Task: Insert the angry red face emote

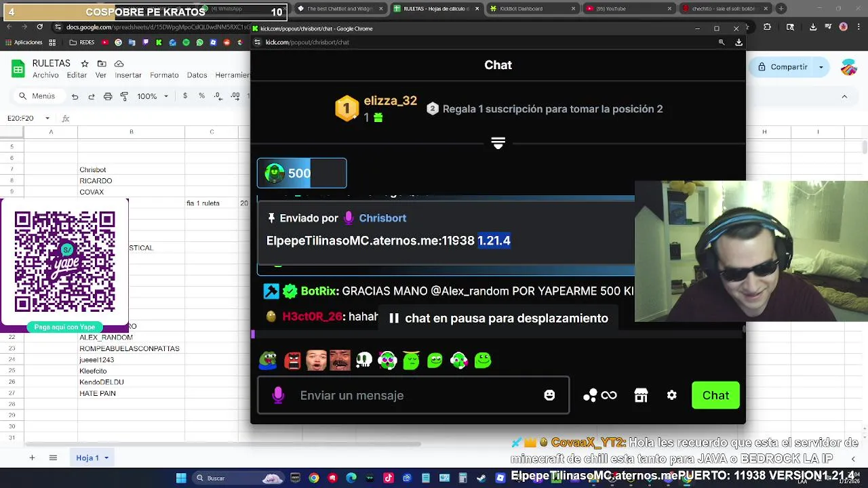Action: tap(292, 360)
